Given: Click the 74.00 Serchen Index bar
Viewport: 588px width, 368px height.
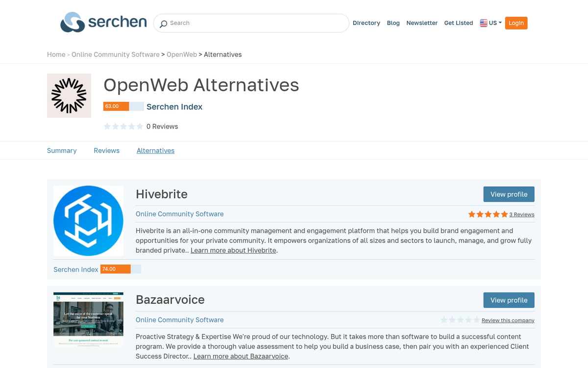Looking at the screenshot, I should point(116,269).
